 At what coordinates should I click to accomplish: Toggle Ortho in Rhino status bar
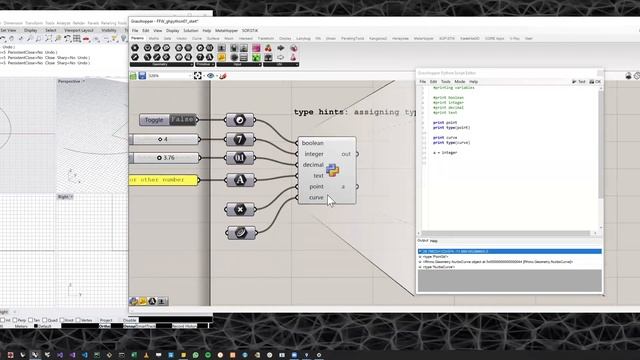(104, 326)
